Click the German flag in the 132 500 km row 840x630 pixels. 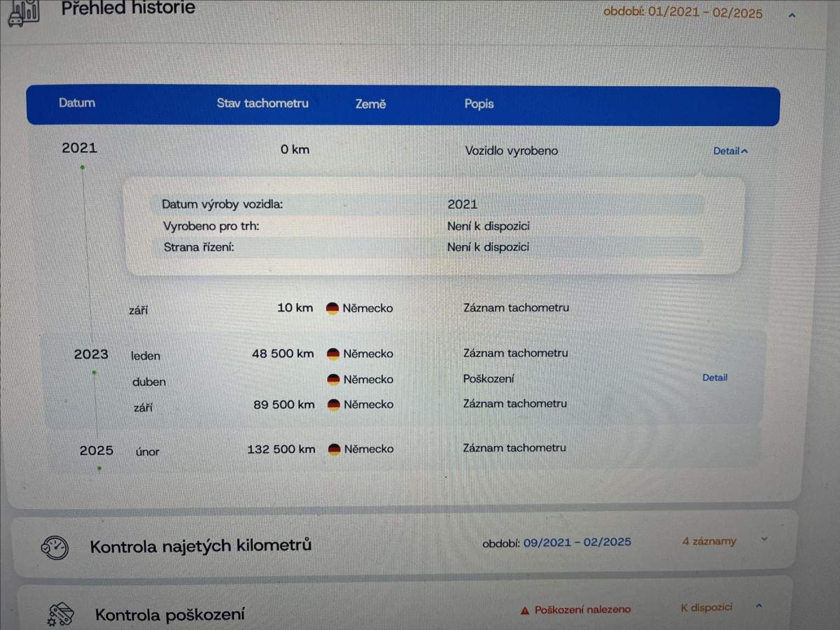point(334,449)
